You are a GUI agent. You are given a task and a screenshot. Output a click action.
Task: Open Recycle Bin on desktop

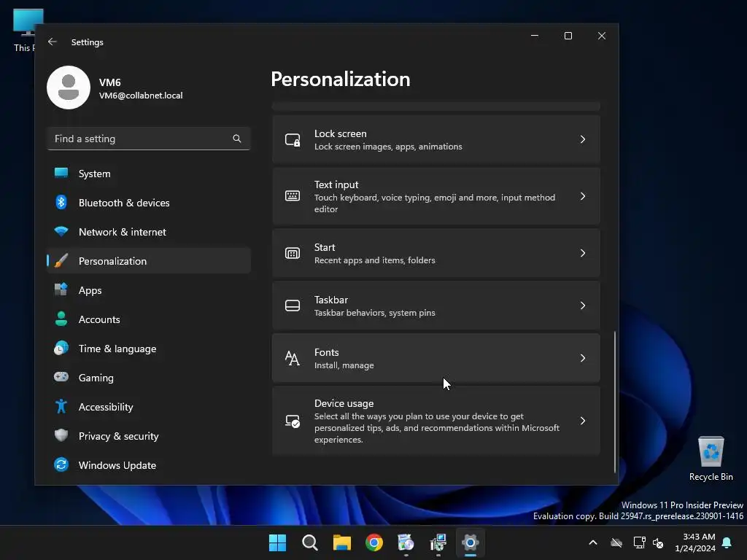tap(711, 459)
